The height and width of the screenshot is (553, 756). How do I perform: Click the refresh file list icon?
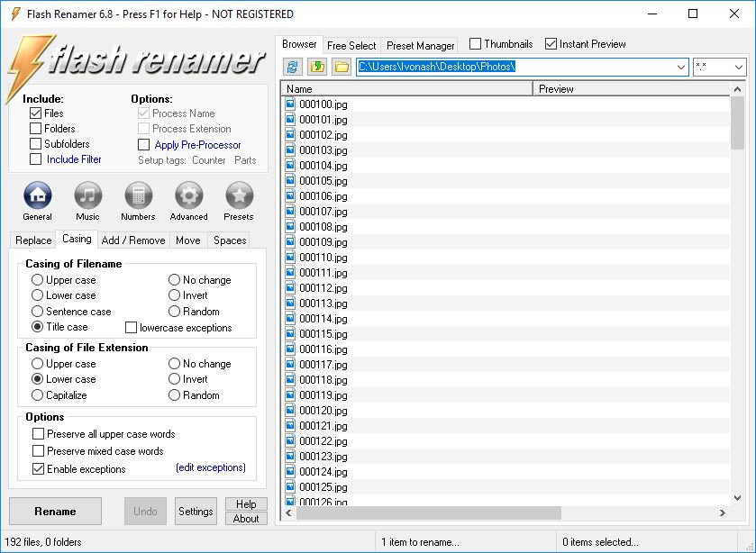click(292, 67)
